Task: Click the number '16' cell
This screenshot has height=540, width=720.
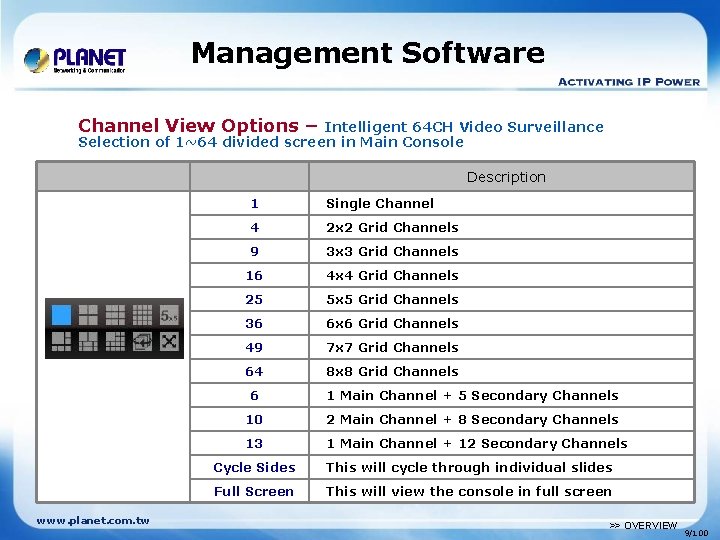Action: pos(249,275)
